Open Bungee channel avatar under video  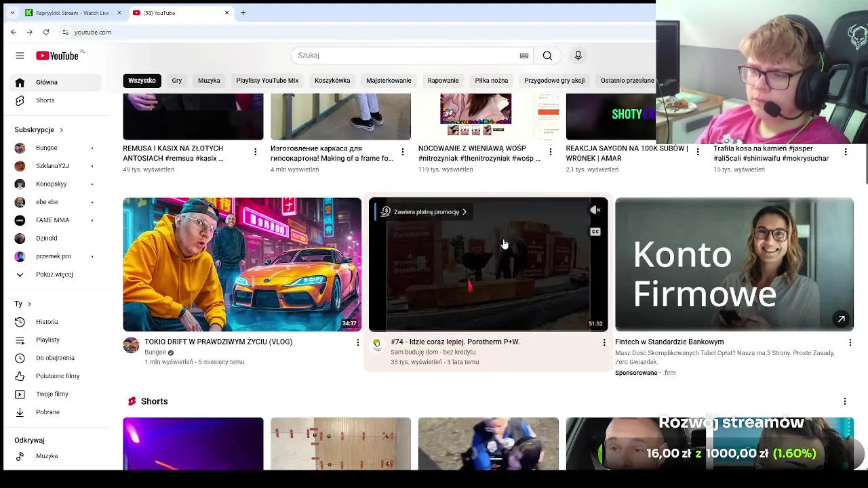pos(131,345)
